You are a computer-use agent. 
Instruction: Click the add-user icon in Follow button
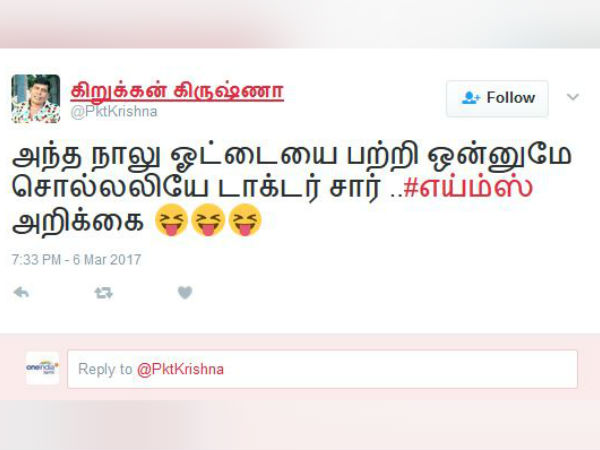471,98
